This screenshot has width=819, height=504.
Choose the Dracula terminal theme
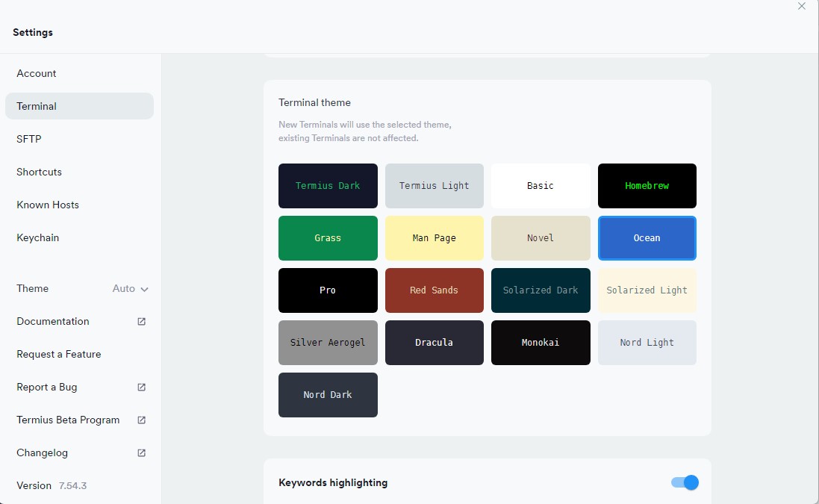(x=434, y=343)
